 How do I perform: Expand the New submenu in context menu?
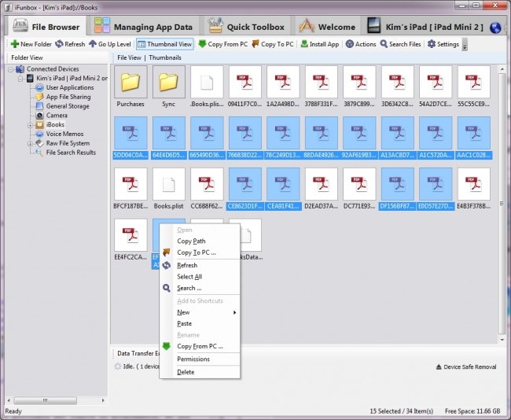pos(200,312)
